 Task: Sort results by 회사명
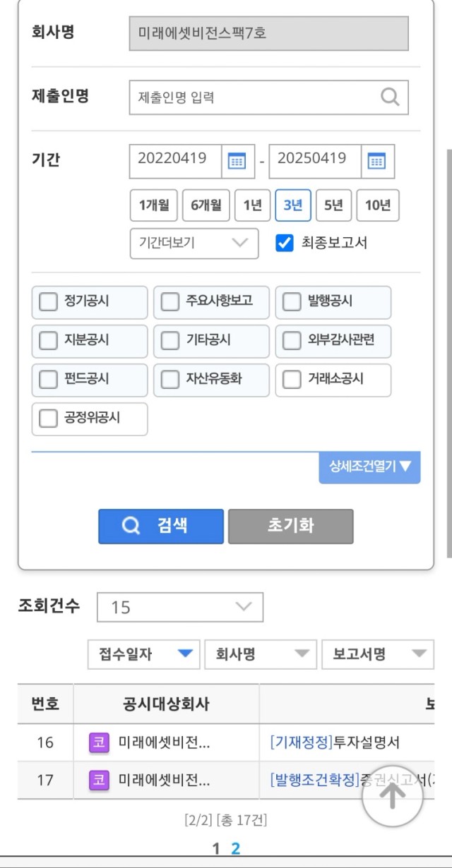point(261,654)
